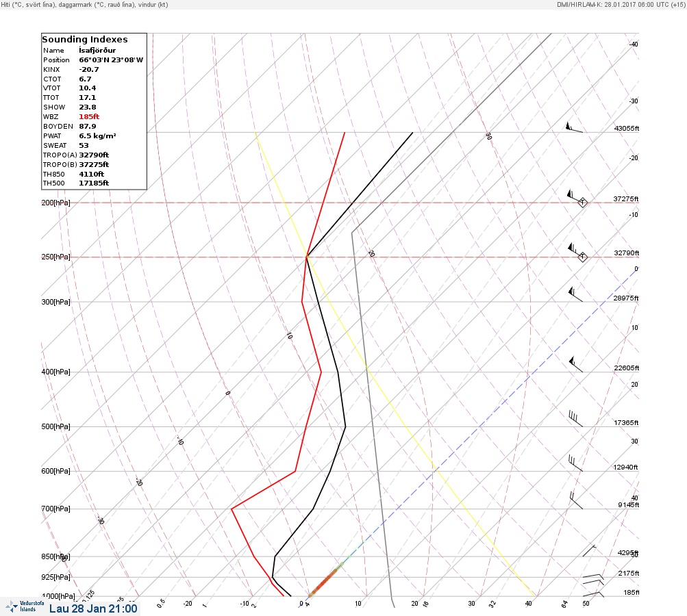Click the VTOT value 10.4

(x=87, y=88)
